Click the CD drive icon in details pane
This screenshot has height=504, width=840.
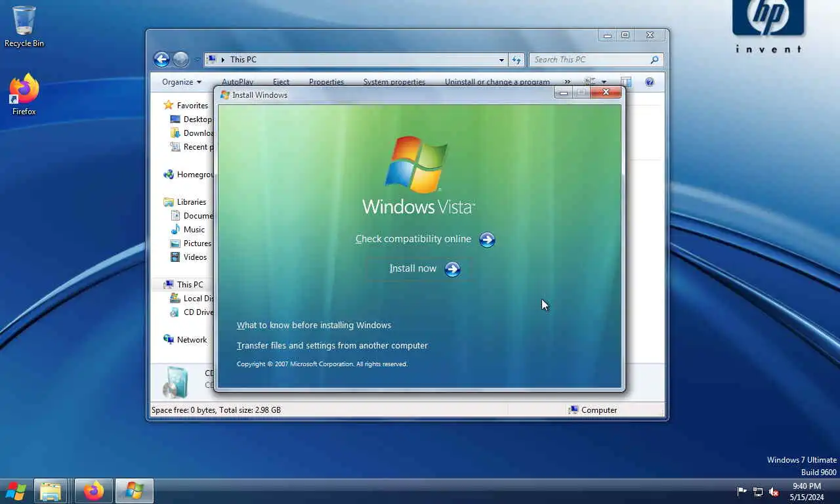(x=175, y=382)
